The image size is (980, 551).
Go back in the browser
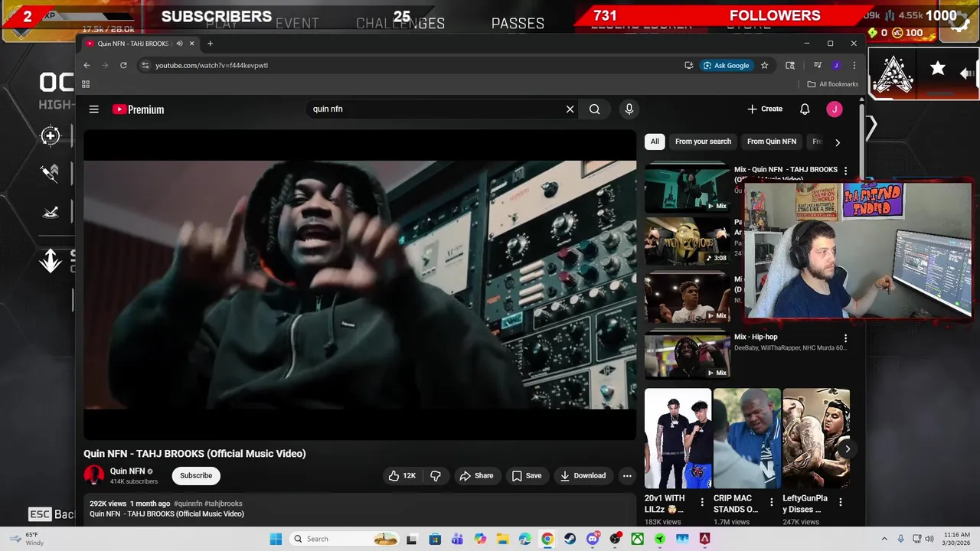[87, 66]
